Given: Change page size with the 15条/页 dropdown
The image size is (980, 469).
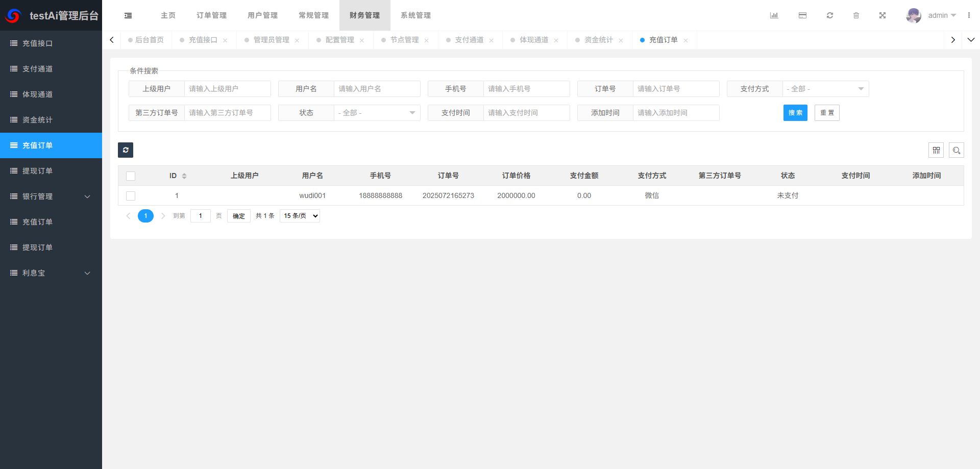Looking at the screenshot, I should (300, 215).
